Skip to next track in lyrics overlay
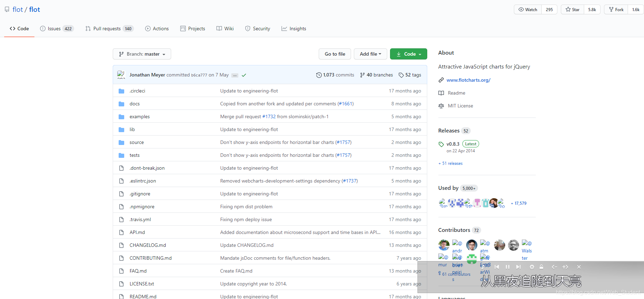 pyautogui.click(x=518, y=267)
